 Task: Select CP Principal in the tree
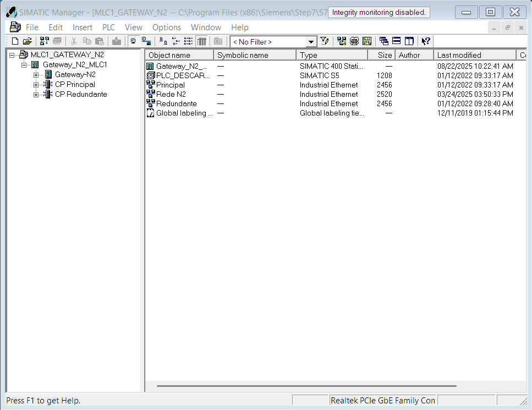coord(75,84)
